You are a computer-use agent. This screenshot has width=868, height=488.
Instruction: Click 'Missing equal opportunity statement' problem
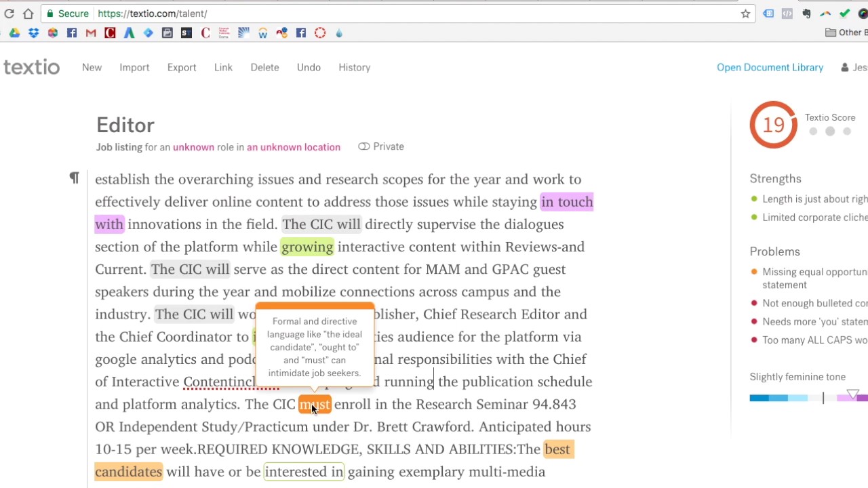tap(814, 279)
